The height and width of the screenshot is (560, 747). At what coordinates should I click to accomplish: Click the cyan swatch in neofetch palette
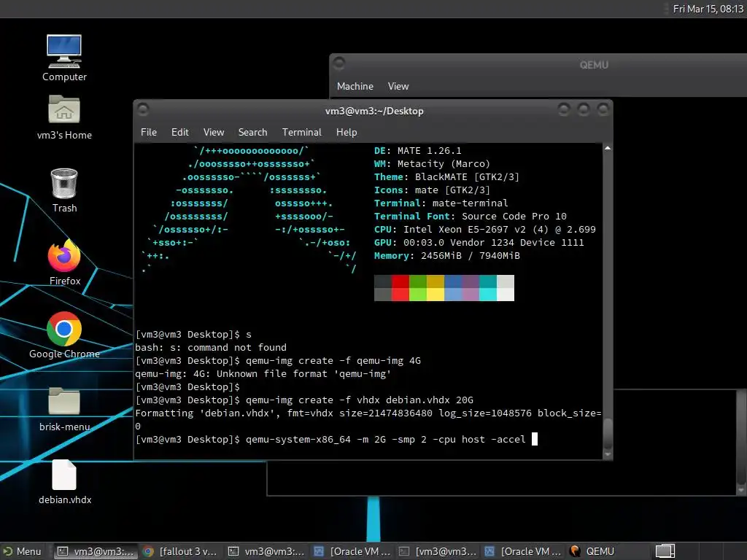click(488, 287)
